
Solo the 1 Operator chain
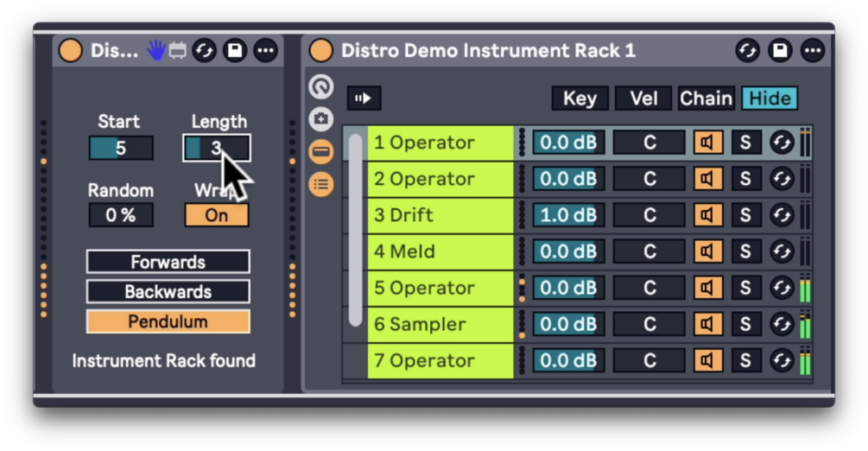click(745, 143)
